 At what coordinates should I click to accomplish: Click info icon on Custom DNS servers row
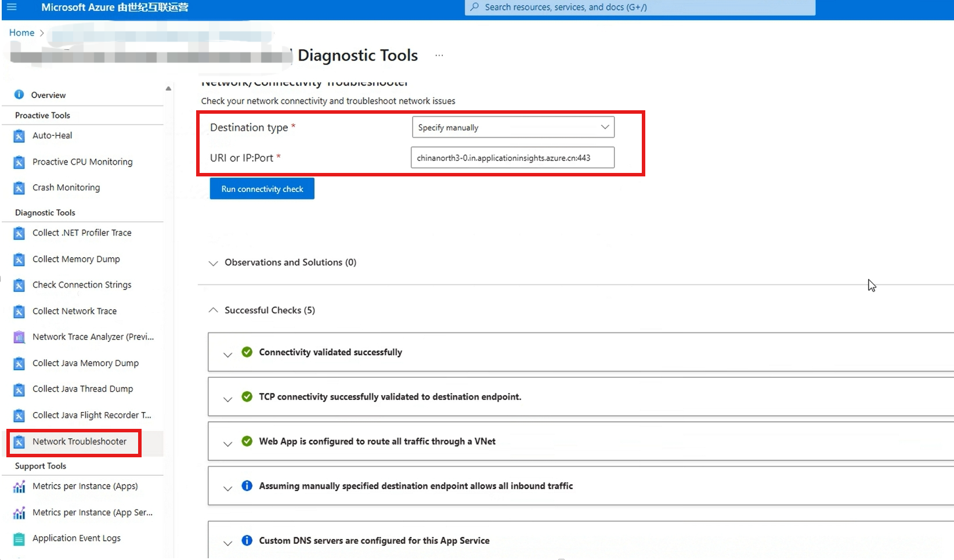[x=247, y=540]
